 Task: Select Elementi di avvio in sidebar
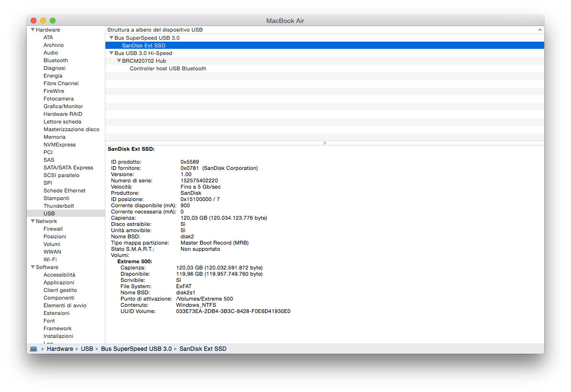coord(65,305)
